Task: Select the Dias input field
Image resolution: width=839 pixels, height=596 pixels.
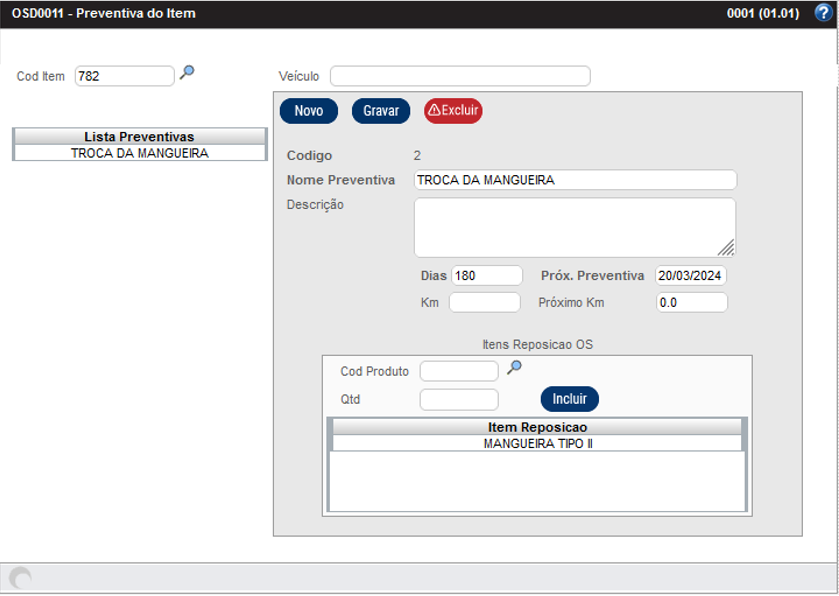Action: (x=487, y=276)
